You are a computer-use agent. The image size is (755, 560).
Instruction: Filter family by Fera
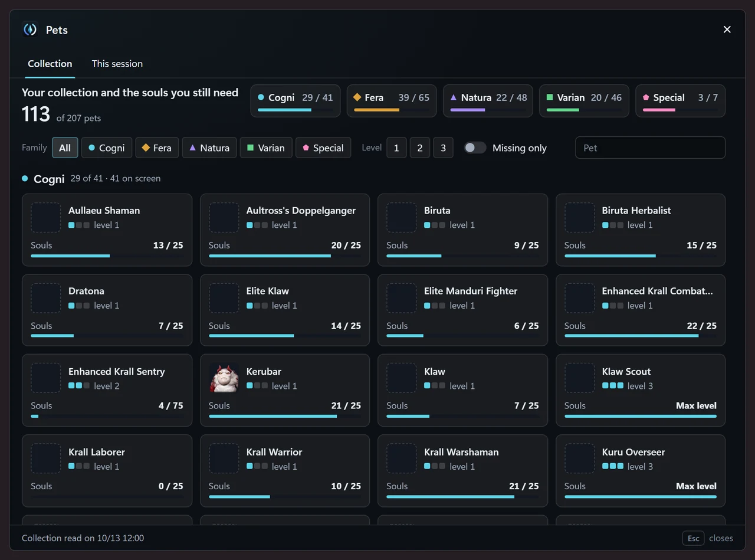(157, 148)
